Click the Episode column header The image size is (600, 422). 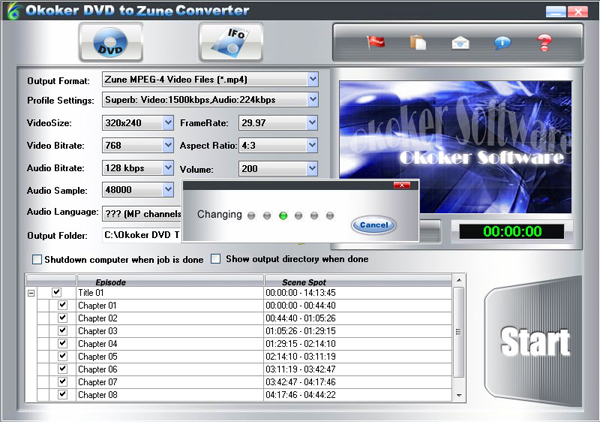[170, 281]
